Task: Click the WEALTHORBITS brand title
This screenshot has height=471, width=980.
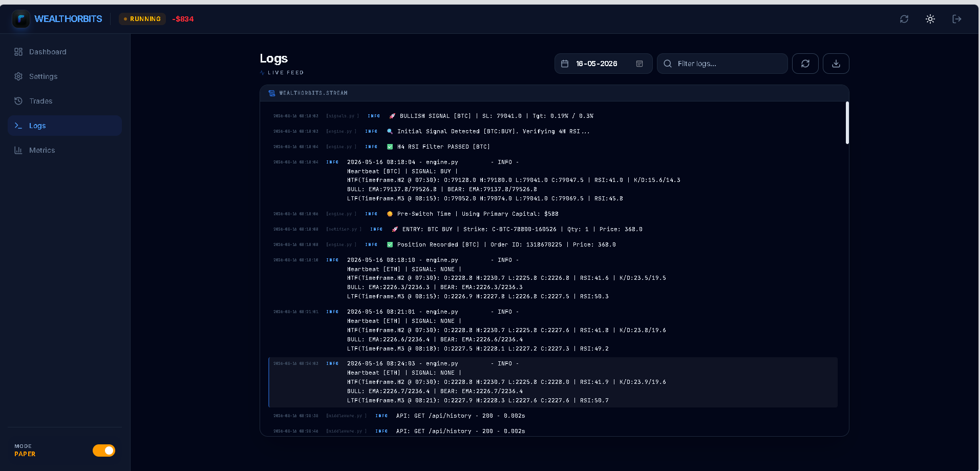Action: pos(68,19)
